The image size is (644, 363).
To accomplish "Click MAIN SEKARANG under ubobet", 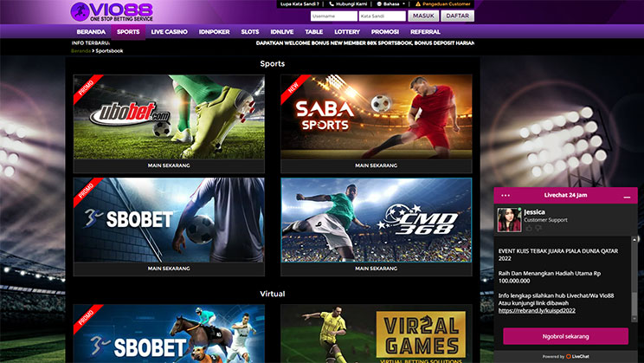I will (x=169, y=165).
